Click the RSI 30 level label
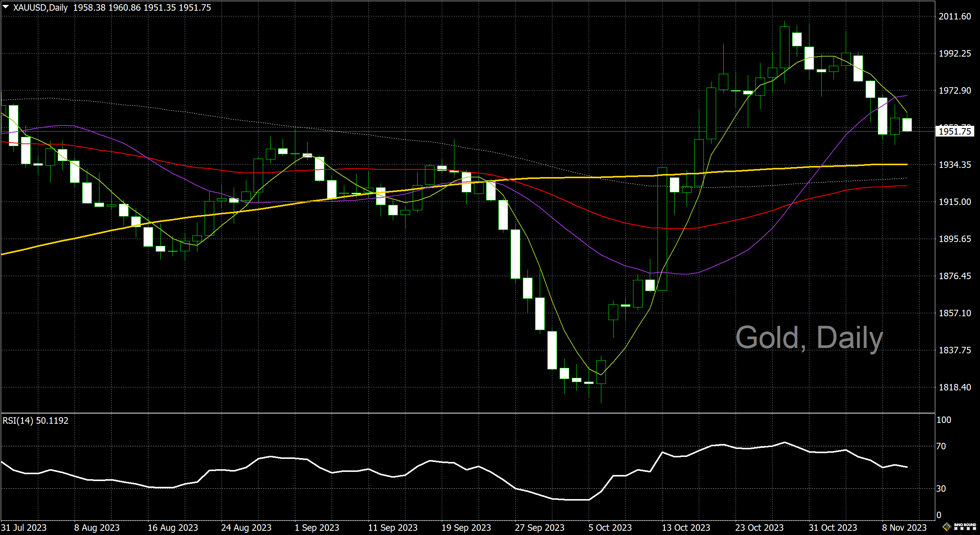 pyautogui.click(x=941, y=489)
